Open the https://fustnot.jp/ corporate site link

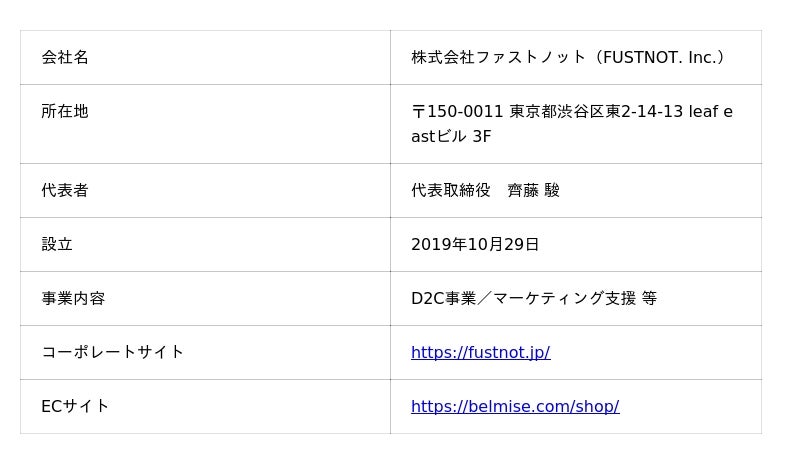tap(480, 352)
